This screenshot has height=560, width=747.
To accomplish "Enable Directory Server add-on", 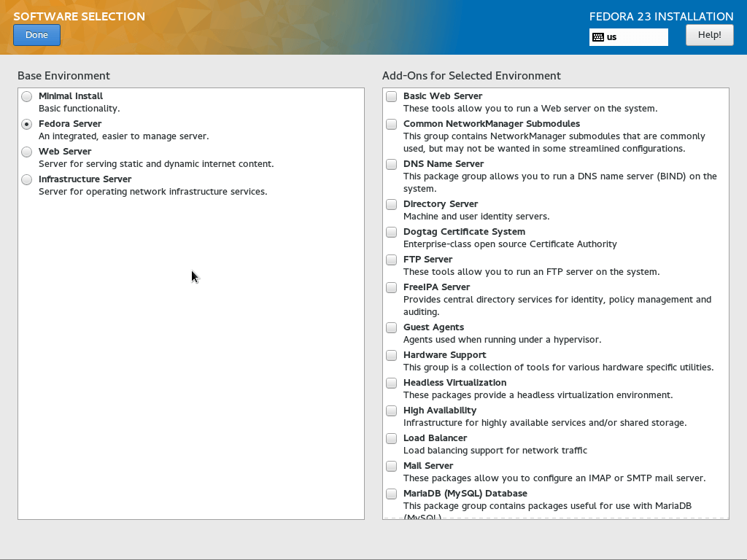I will tap(392, 204).
